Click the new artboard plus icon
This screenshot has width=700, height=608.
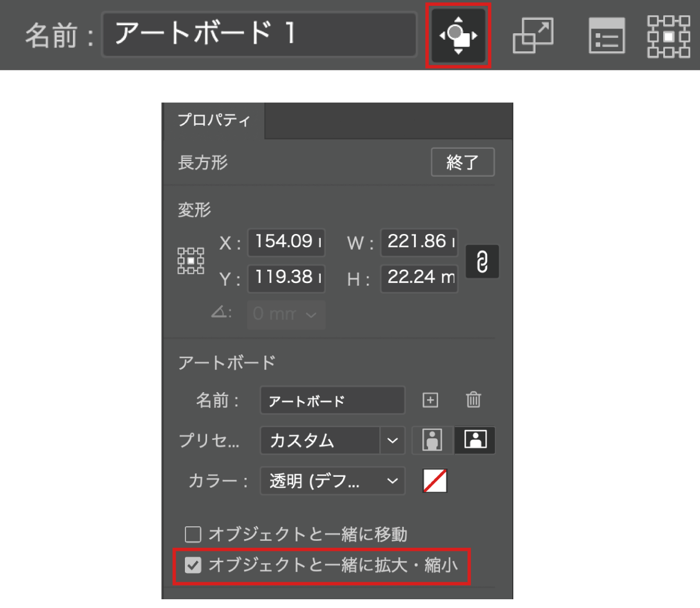430,400
